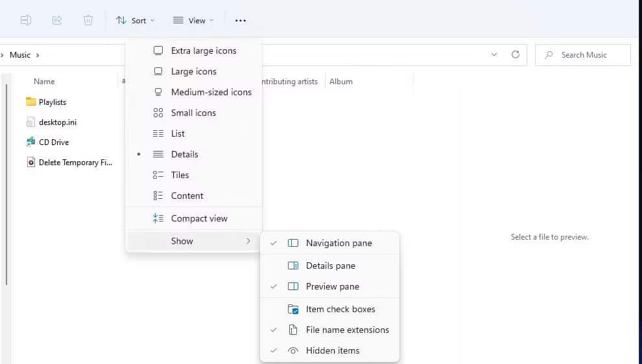Click the Item check boxes icon
This screenshot has width=642, height=364.
click(293, 309)
